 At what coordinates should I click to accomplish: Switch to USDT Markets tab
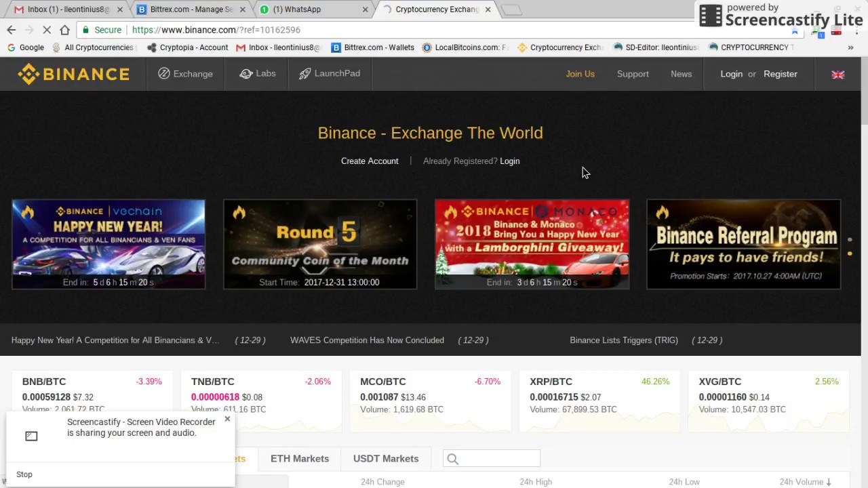385,459
